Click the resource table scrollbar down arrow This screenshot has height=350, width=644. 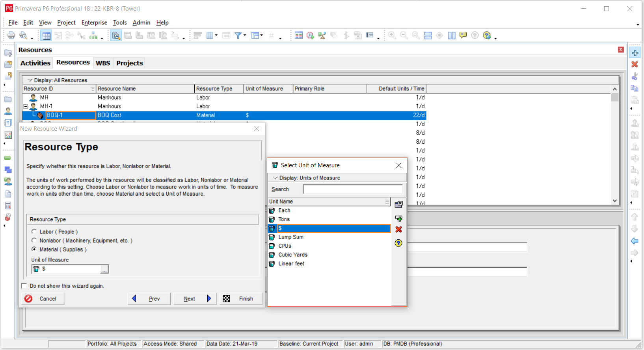click(615, 201)
